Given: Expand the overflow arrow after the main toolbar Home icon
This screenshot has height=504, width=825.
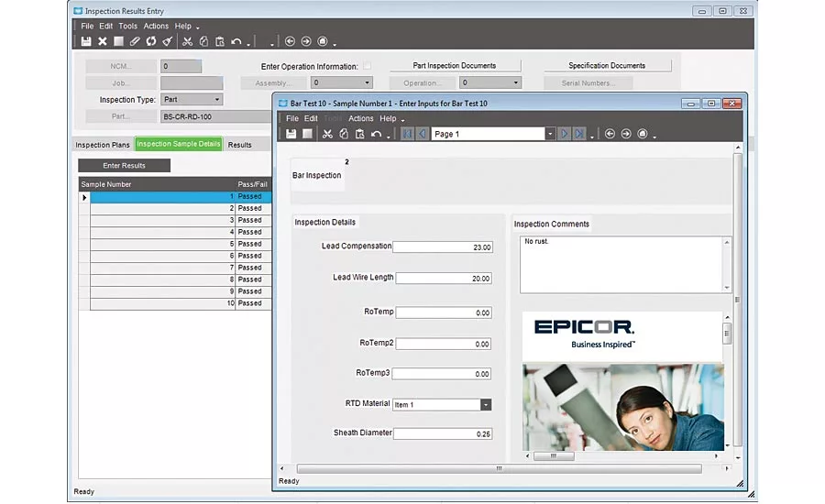Looking at the screenshot, I should click(335, 44).
